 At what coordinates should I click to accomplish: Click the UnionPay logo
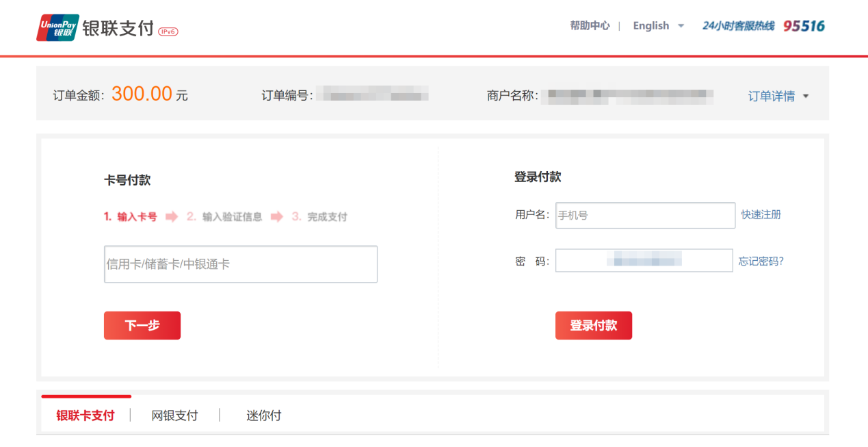[x=57, y=27]
